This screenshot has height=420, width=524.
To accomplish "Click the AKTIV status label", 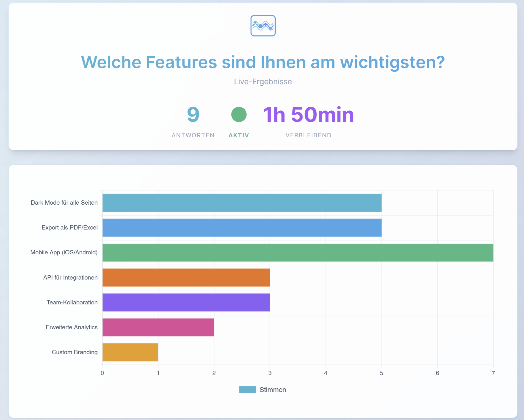I will [x=239, y=135].
